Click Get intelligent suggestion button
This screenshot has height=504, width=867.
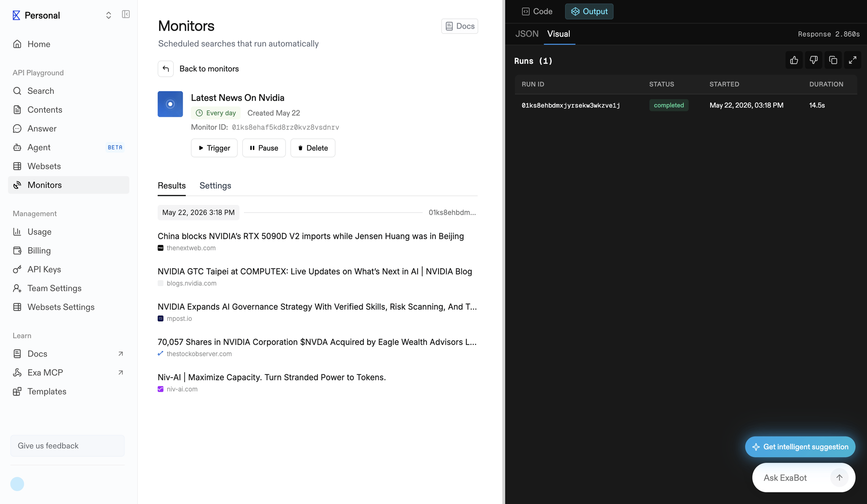800,447
